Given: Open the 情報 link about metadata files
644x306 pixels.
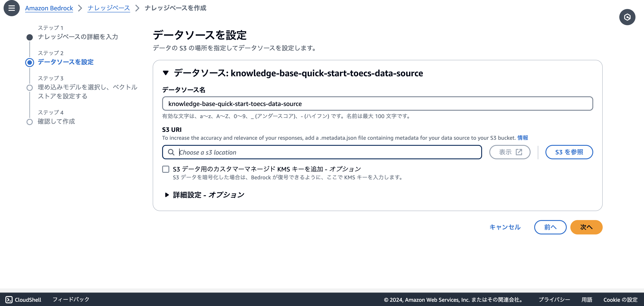Looking at the screenshot, I should (x=523, y=138).
